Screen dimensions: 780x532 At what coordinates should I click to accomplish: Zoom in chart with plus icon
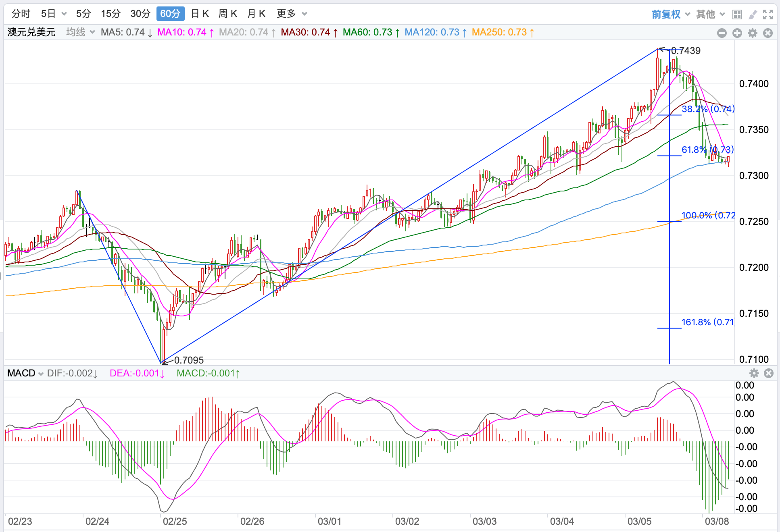point(737,33)
